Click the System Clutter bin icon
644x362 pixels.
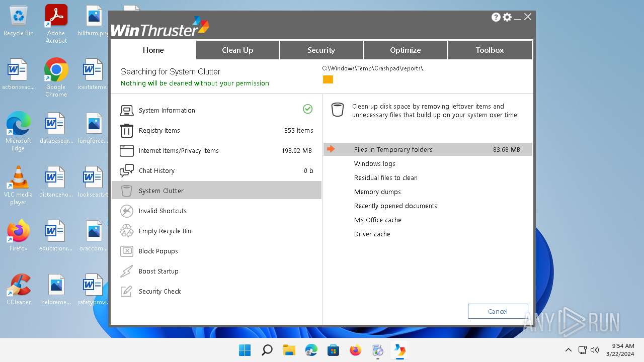127,191
